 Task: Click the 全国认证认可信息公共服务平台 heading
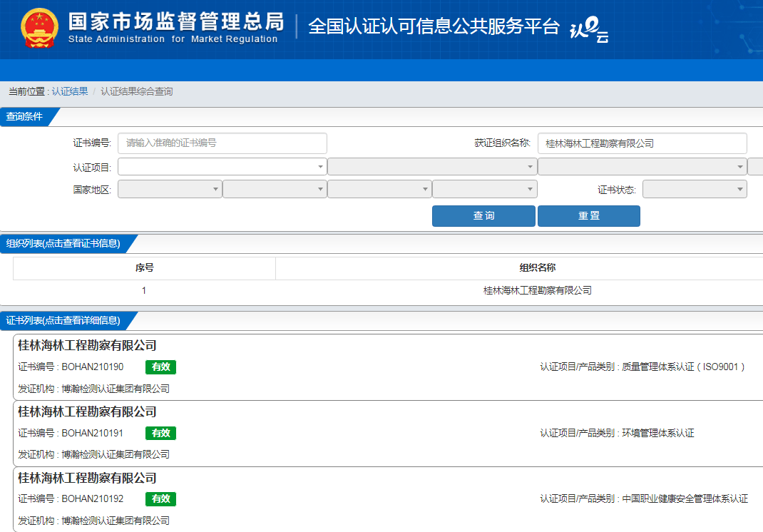click(434, 26)
